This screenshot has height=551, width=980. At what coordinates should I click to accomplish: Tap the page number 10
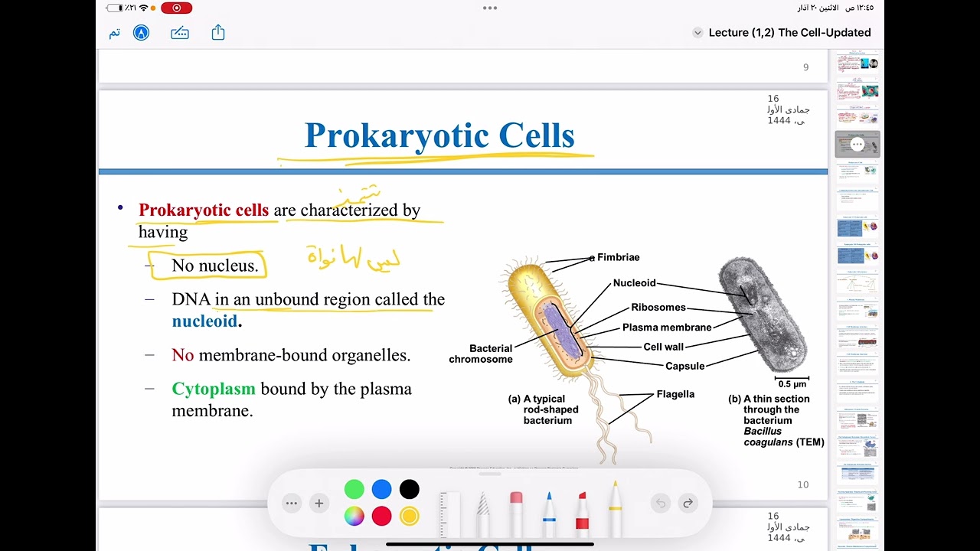(802, 484)
